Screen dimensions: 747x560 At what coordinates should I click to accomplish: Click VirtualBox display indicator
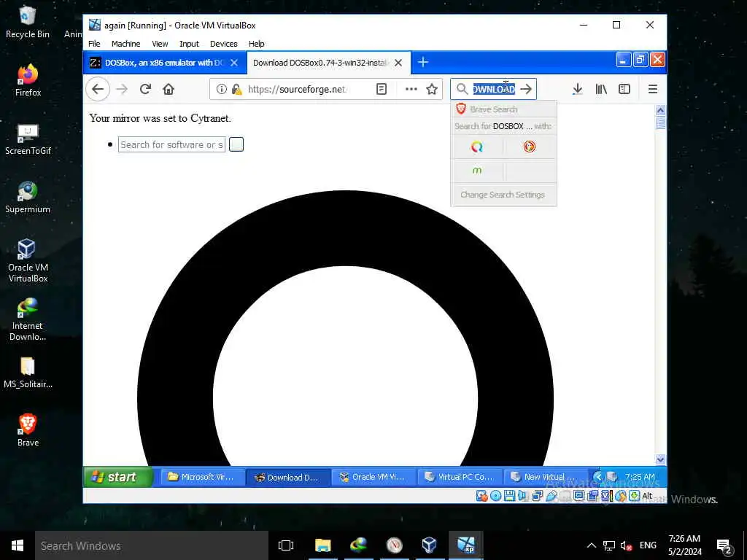click(x=578, y=496)
